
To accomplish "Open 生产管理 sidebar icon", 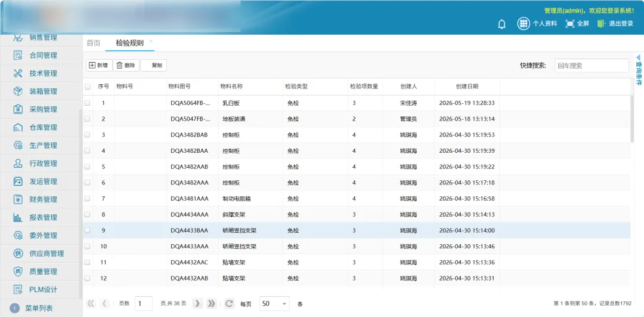I will point(18,145).
